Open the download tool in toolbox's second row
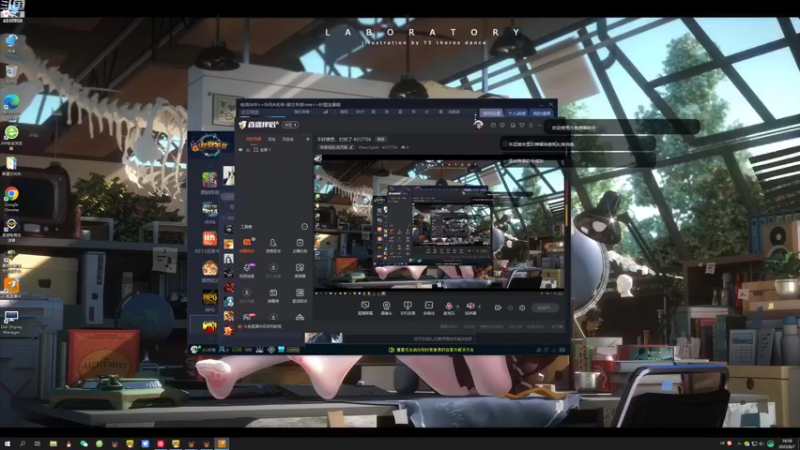800x450 pixels. [273, 269]
